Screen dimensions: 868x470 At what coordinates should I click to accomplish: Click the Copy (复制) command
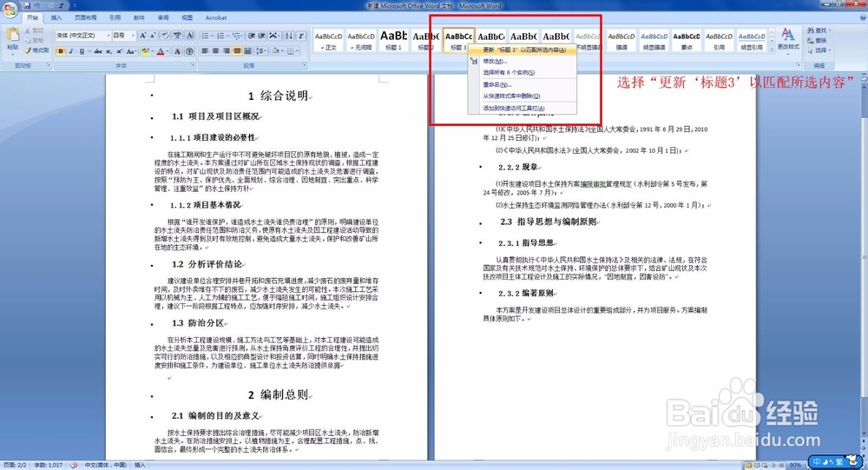point(34,41)
